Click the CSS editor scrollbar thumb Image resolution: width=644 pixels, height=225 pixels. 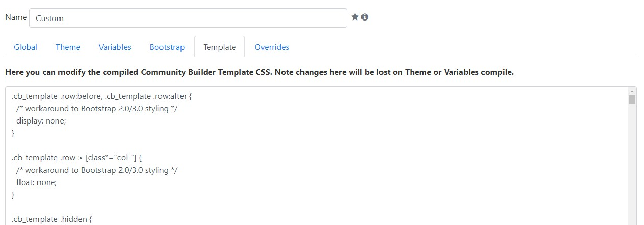[632, 99]
